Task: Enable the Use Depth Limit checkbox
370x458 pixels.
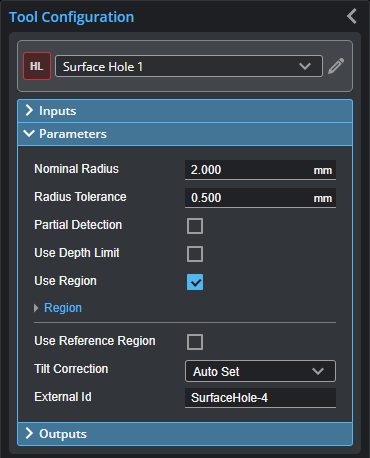Action: (195, 254)
